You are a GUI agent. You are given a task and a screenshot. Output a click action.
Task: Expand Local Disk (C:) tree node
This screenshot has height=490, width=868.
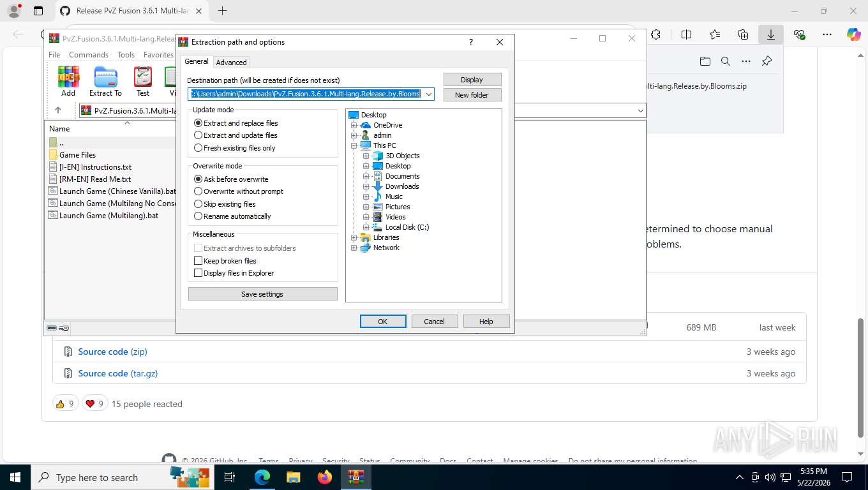click(366, 227)
